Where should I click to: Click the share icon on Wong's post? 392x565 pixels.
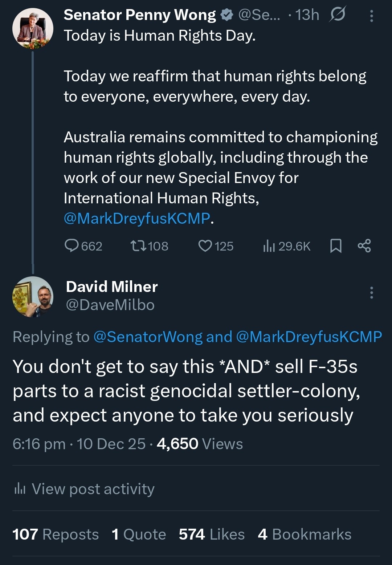point(364,246)
